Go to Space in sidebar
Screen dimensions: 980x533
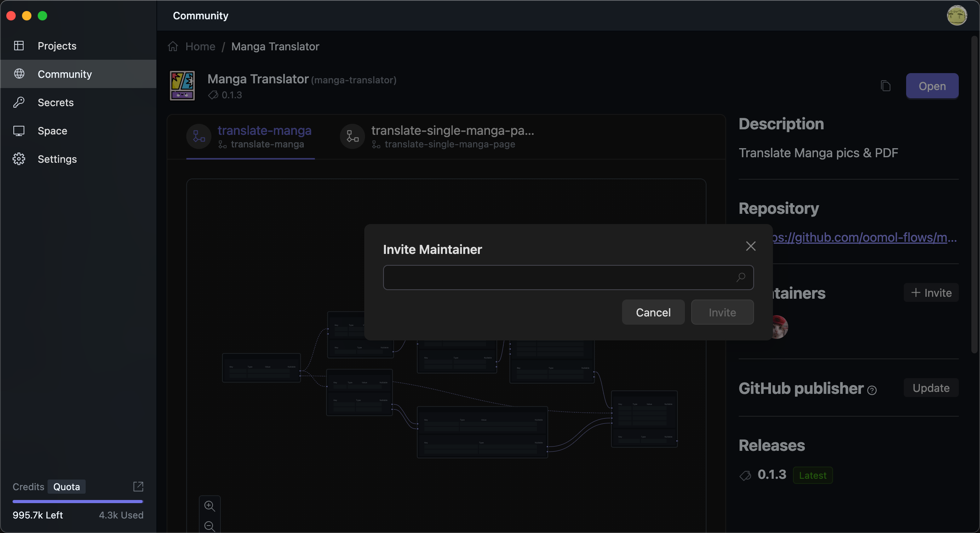(x=52, y=131)
